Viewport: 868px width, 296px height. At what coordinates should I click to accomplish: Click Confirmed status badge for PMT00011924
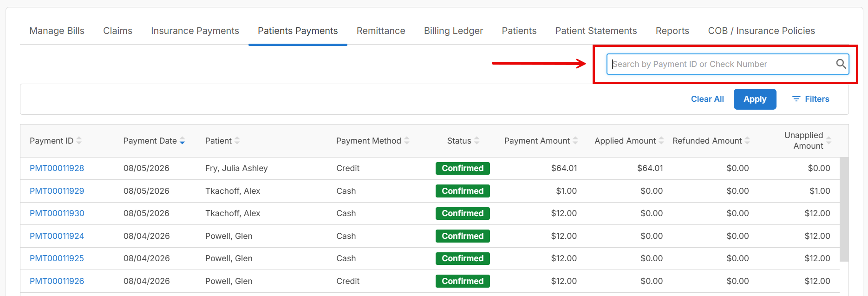click(463, 236)
